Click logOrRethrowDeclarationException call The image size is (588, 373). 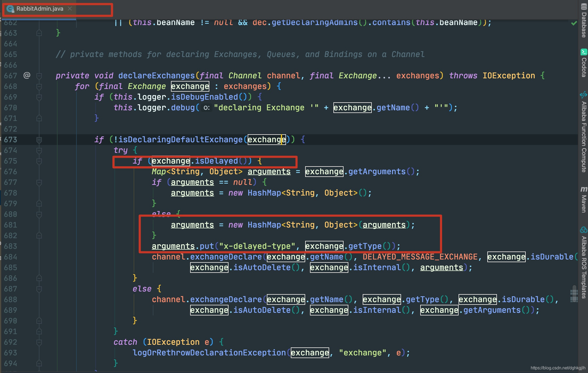(209, 353)
